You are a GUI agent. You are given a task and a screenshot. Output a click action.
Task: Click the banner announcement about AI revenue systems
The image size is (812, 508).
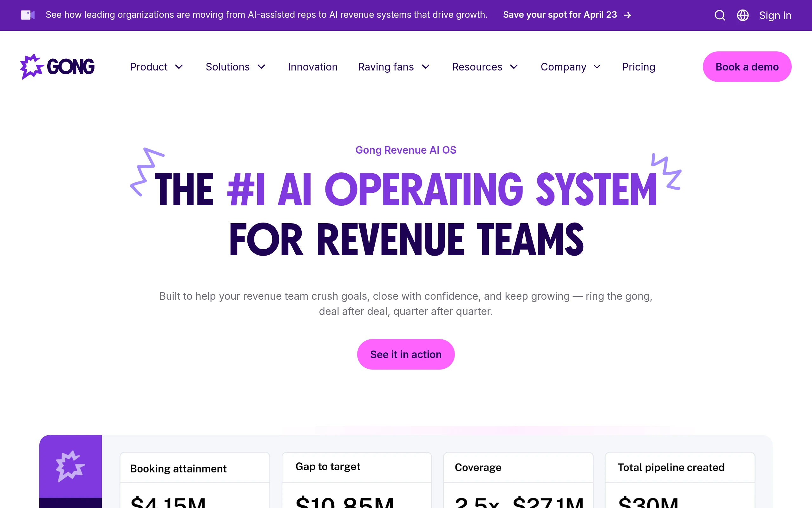tap(266, 15)
